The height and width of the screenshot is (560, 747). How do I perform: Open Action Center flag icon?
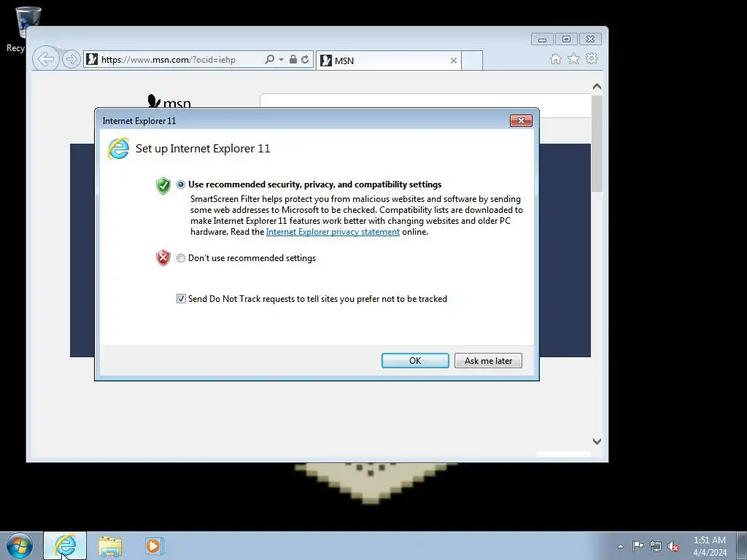[638, 546]
